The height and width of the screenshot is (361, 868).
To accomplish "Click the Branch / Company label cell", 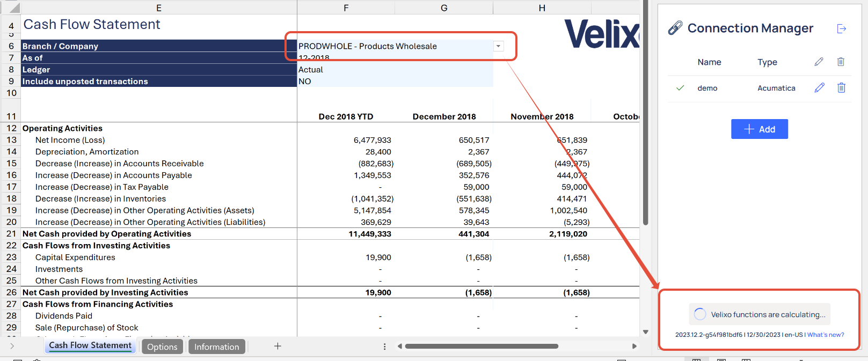I will click(x=159, y=46).
